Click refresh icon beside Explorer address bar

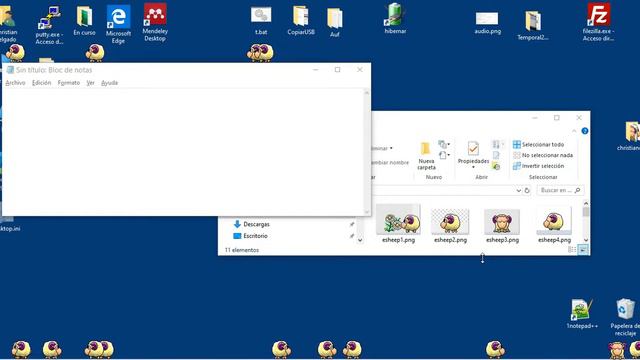[527, 190]
